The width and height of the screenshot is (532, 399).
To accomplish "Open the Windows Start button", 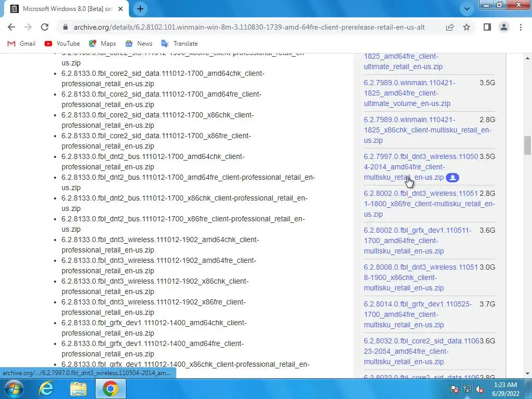I will pyautogui.click(x=14, y=389).
